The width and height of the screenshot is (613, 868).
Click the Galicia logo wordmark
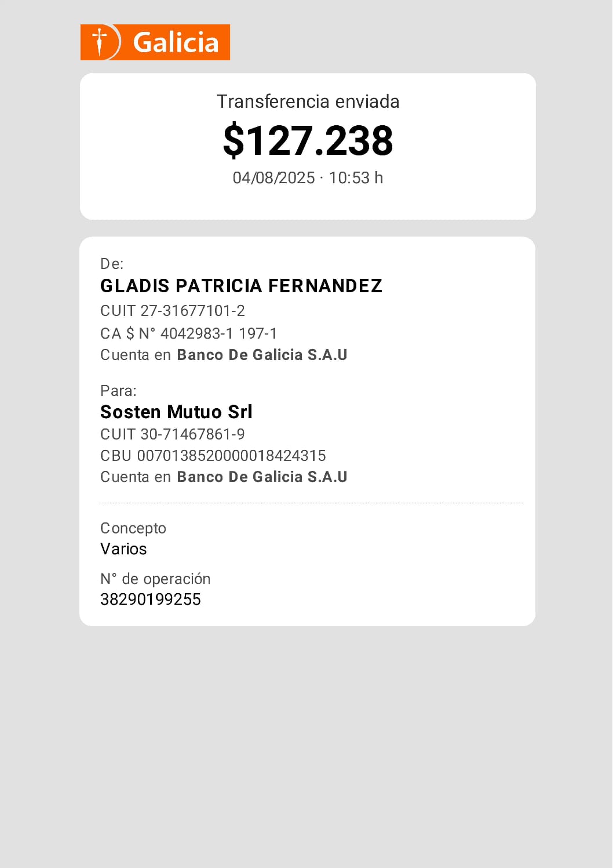point(176,42)
